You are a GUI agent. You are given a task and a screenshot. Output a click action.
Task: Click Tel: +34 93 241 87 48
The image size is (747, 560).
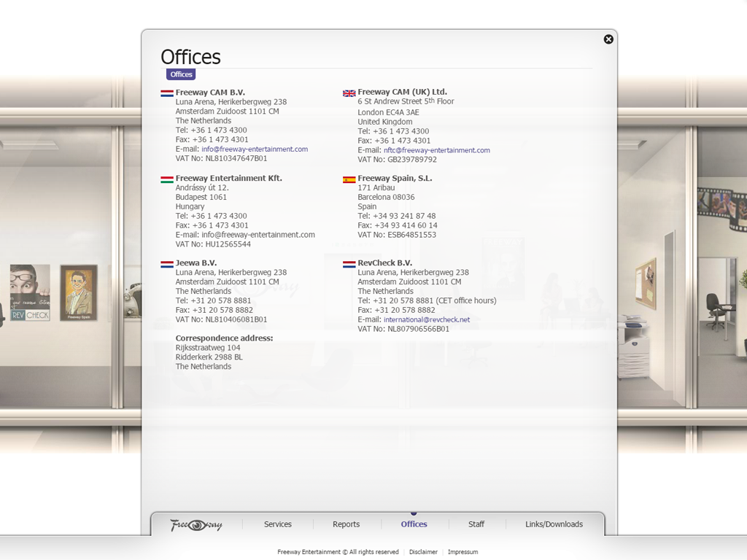tap(397, 216)
